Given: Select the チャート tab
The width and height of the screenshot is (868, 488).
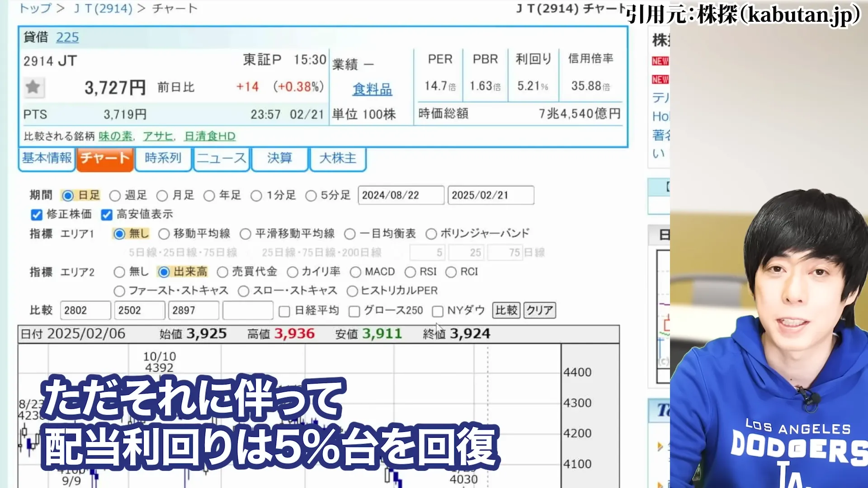Looking at the screenshot, I should pos(105,158).
